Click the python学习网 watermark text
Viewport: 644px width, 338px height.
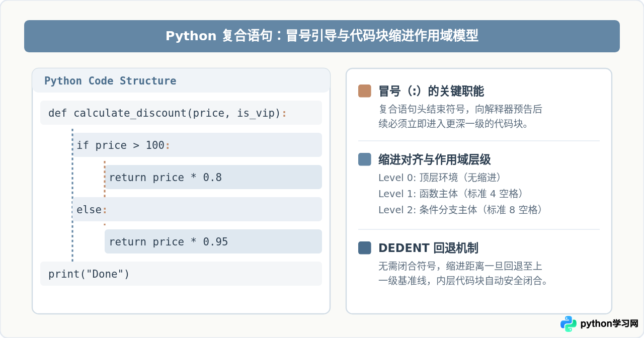pyautogui.click(x=609, y=324)
